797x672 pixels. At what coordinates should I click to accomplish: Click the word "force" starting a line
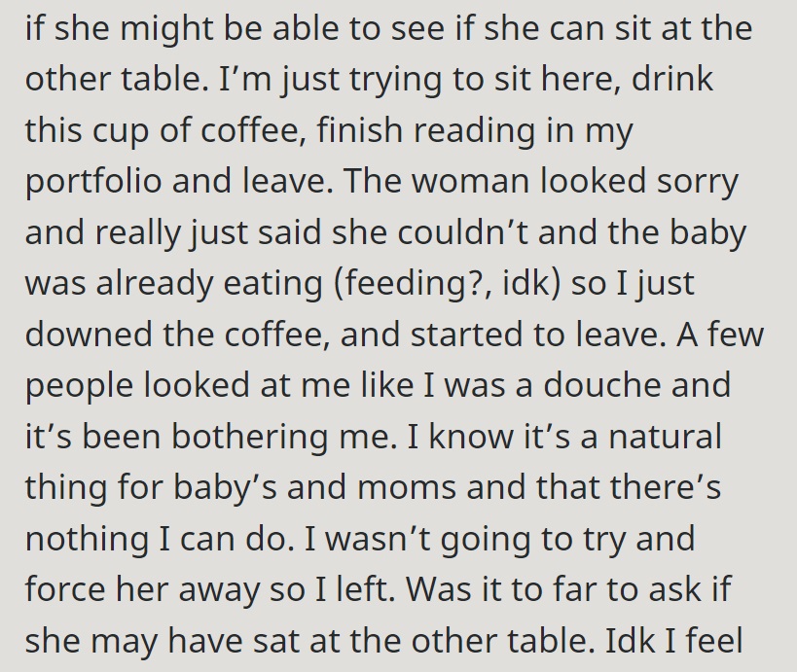pyautogui.click(x=65, y=588)
